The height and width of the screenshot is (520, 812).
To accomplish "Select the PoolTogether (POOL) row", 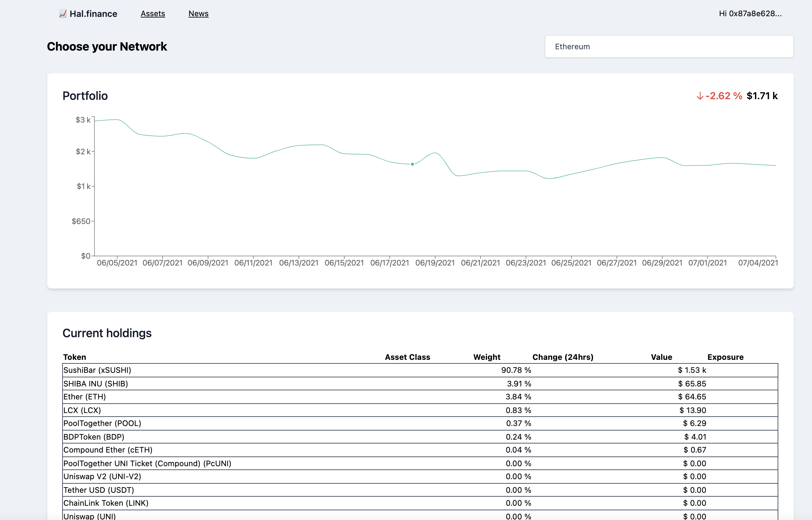I will (x=420, y=423).
